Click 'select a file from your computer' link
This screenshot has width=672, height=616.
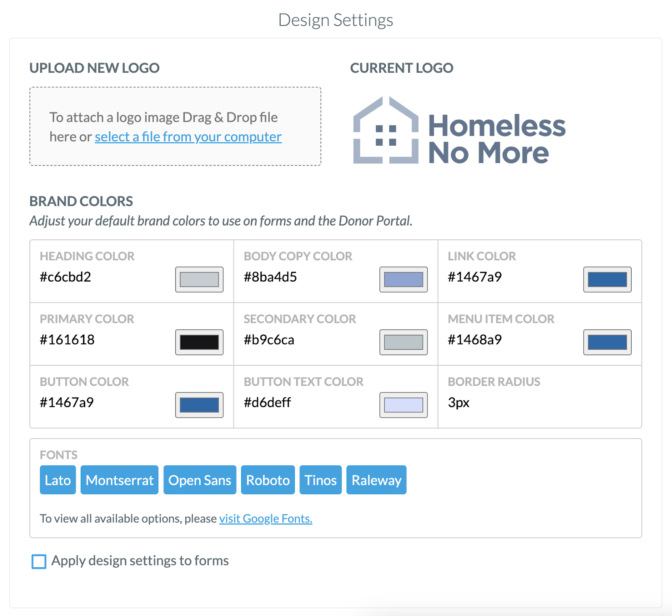[188, 137]
